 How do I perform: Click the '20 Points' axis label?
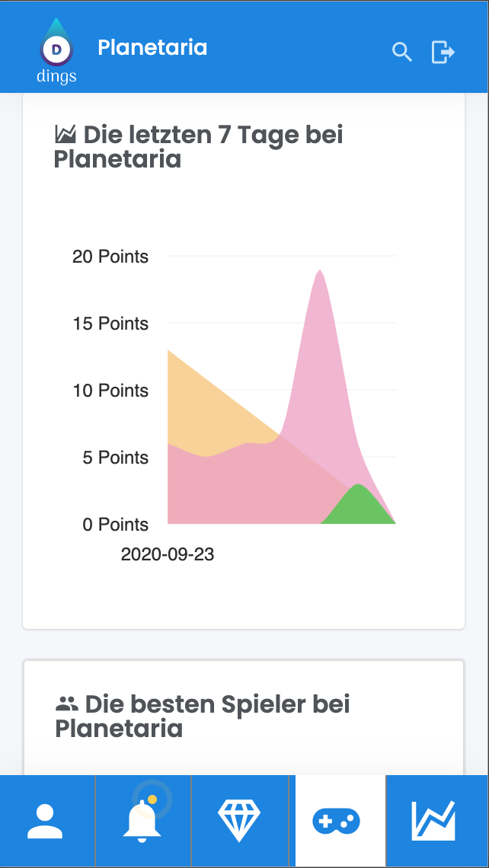[110, 257]
